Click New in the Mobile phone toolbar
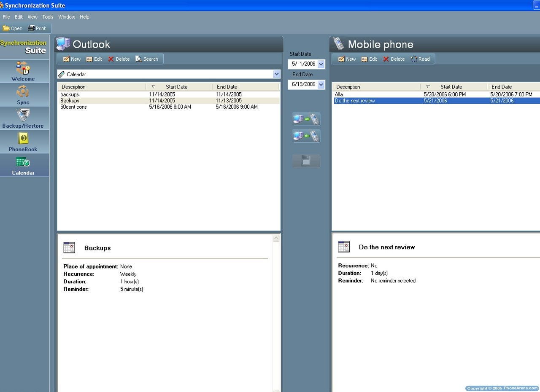This screenshot has height=392, width=540. 347,59
